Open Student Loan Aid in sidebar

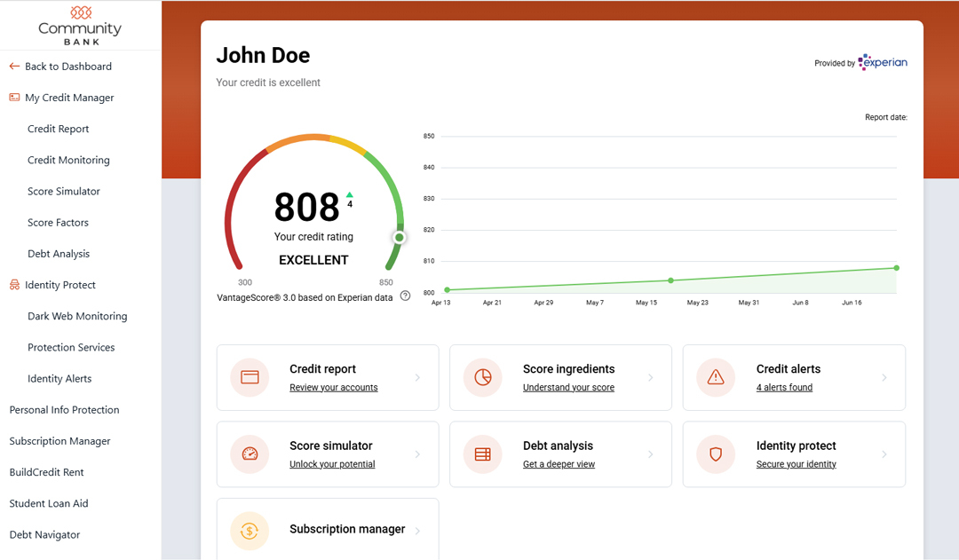point(49,503)
